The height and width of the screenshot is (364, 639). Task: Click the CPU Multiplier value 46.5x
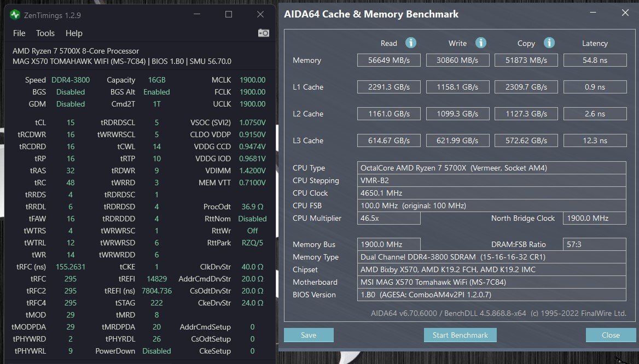389,218
